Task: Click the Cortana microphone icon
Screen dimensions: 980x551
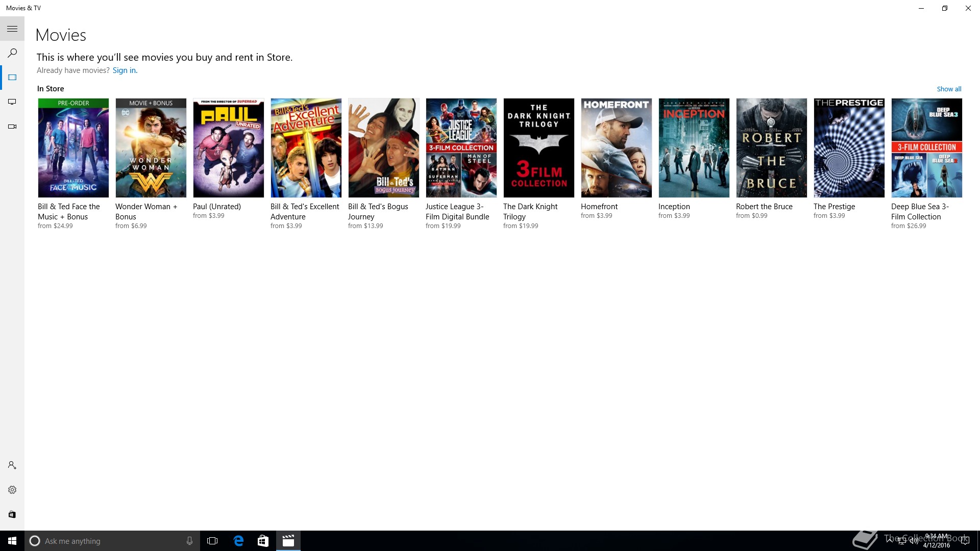Action: pyautogui.click(x=189, y=541)
